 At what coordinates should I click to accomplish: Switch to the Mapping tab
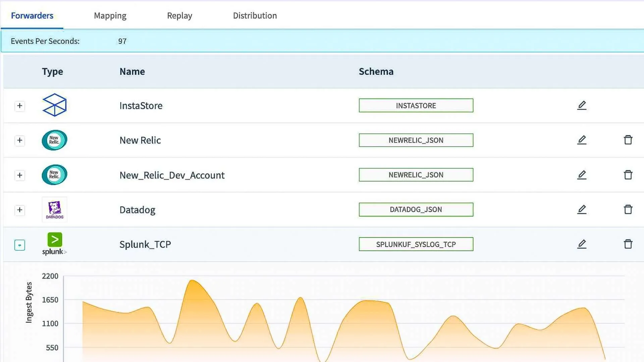pos(110,16)
